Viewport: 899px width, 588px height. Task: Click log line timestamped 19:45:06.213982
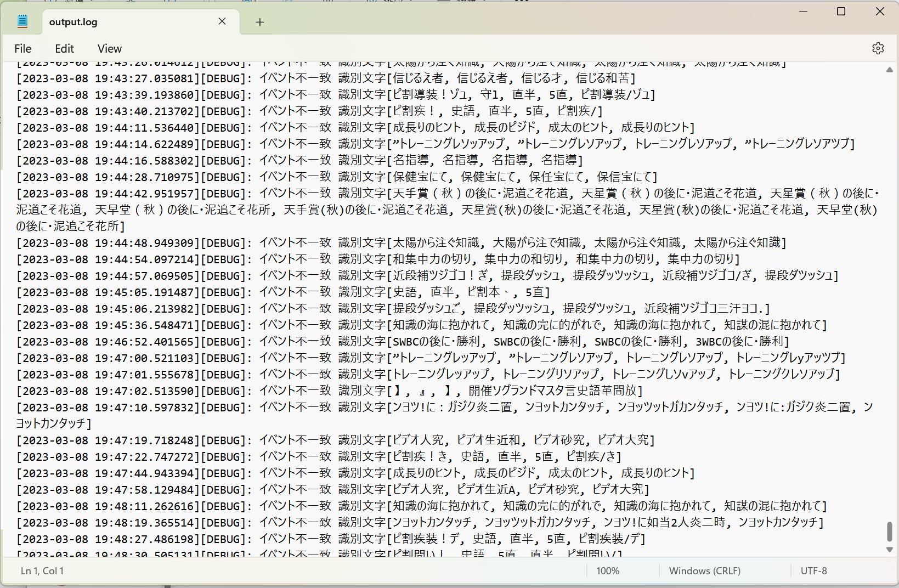[x=393, y=308]
